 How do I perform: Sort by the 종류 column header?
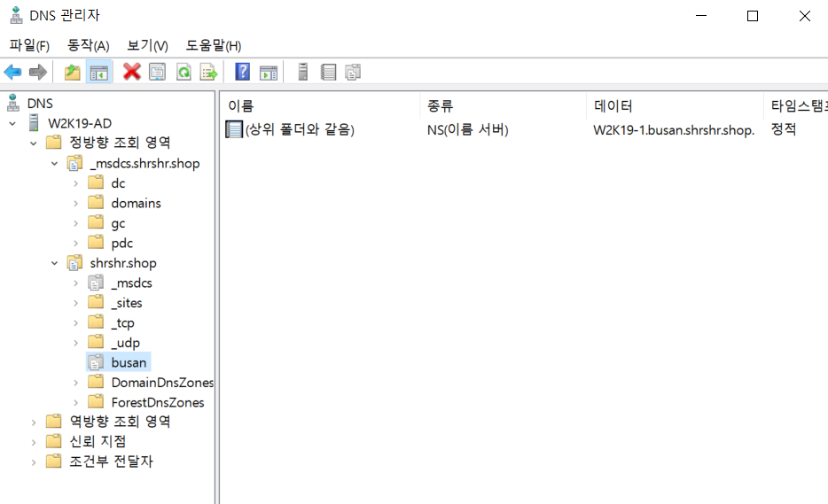[504, 106]
